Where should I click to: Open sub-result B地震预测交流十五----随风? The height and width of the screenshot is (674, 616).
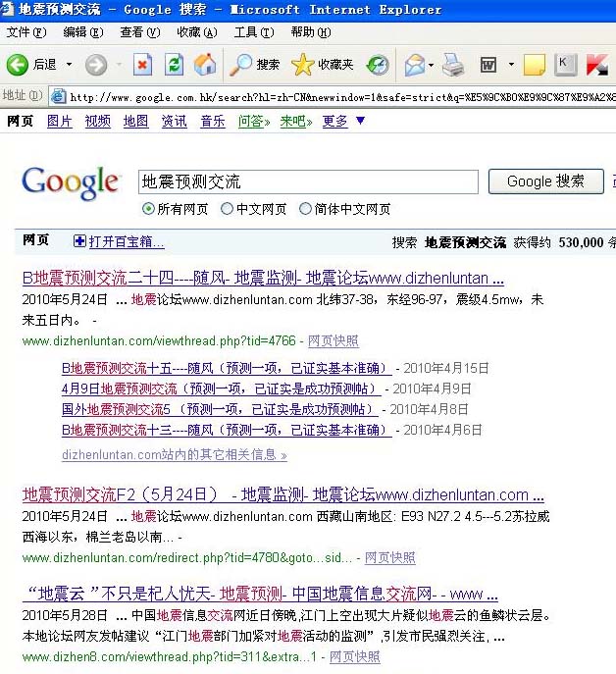point(227,368)
